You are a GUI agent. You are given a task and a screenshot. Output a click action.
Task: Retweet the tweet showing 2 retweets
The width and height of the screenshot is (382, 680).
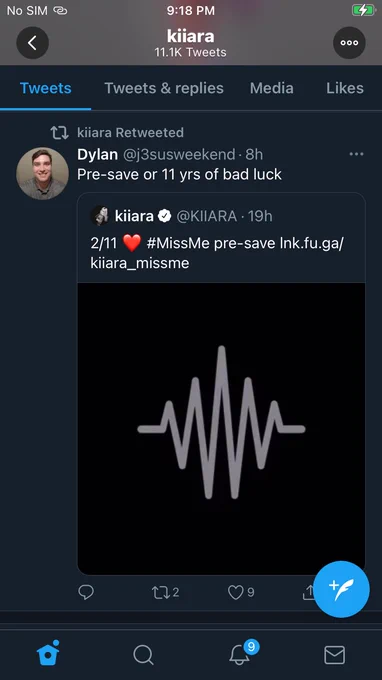(x=165, y=592)
